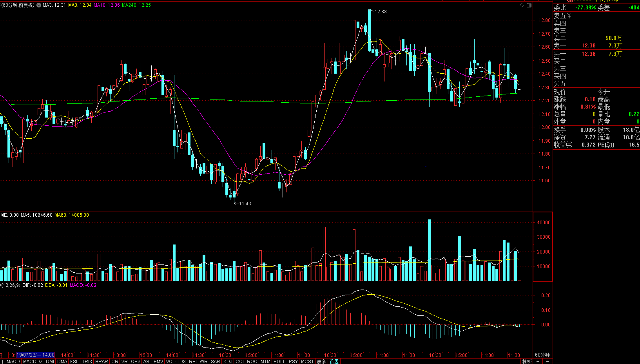Click the minus button beside 模板
The height and width of the screenshot is (364, 640).
548,361
